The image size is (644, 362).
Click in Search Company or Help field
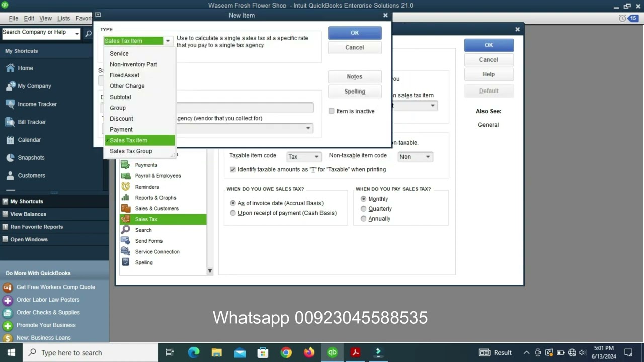tap(38, 34)
